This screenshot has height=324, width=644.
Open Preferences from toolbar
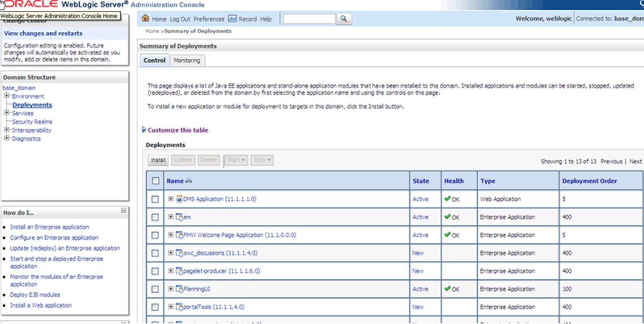[x=209, y=19]
